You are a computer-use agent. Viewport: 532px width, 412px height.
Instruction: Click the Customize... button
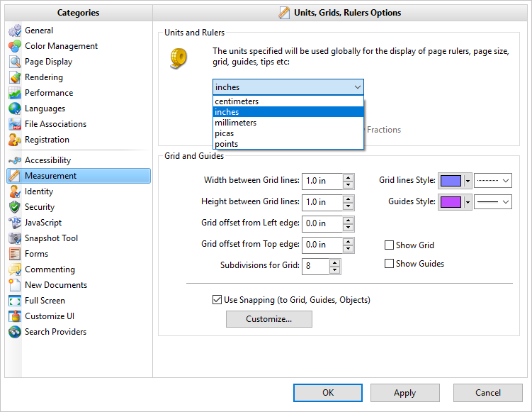[x=269, y=319]
